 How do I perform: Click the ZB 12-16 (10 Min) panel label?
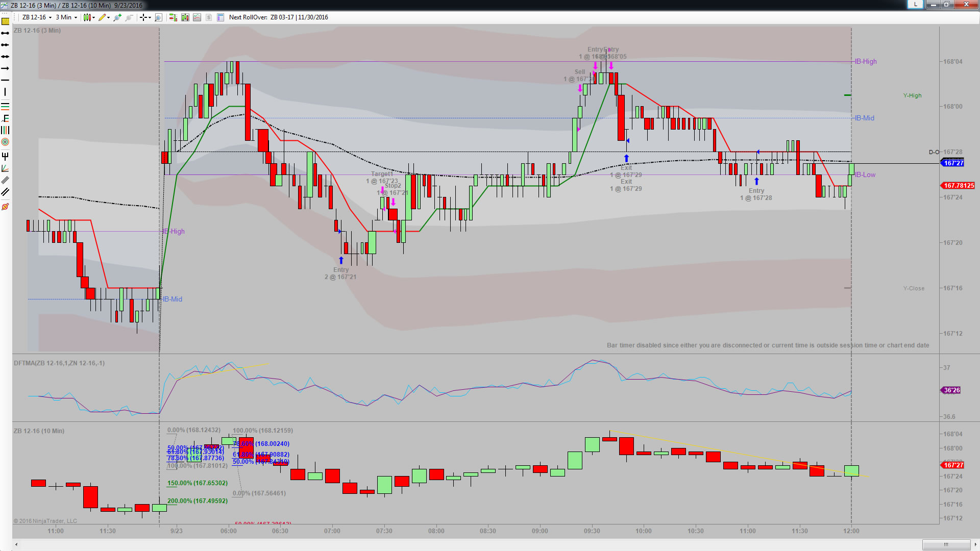coord(39,431)
